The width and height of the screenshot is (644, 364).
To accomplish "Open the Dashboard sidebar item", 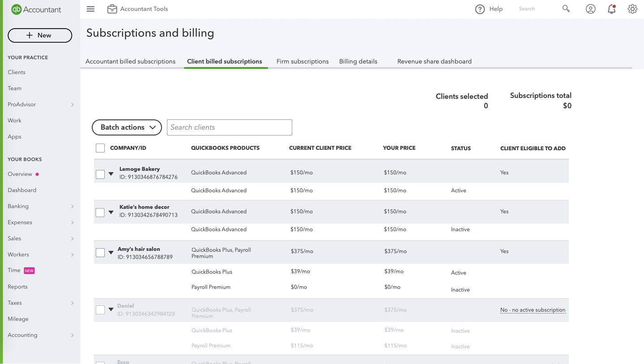I will pos(22,190).
